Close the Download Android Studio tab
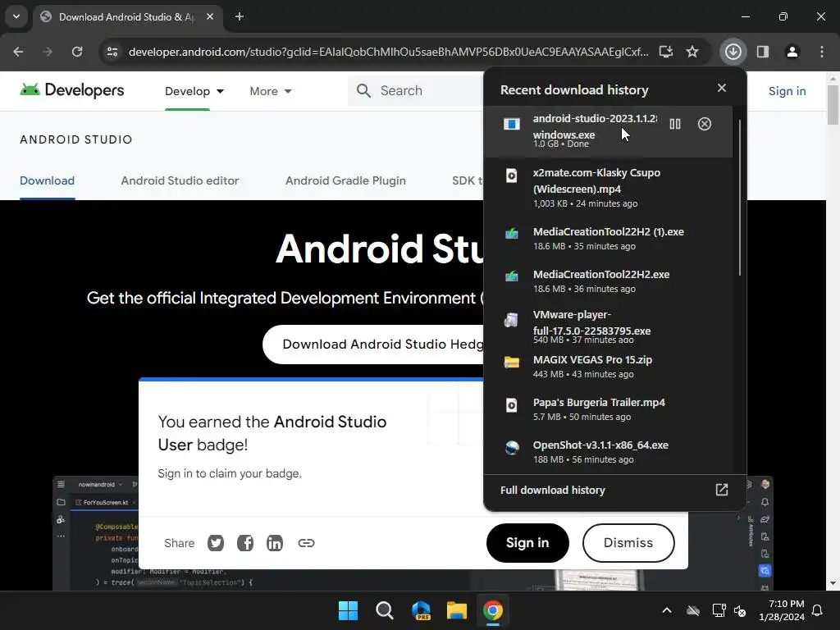 click(210, 16)
